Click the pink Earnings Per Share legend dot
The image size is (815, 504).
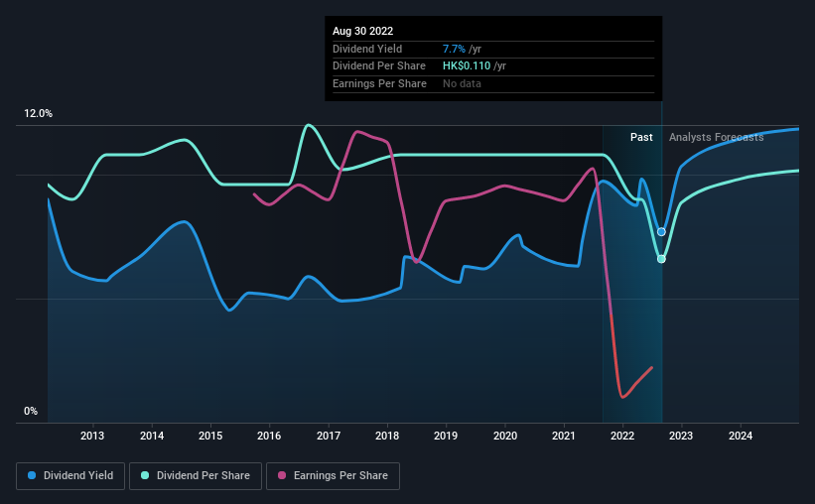(x=282, y=475)
